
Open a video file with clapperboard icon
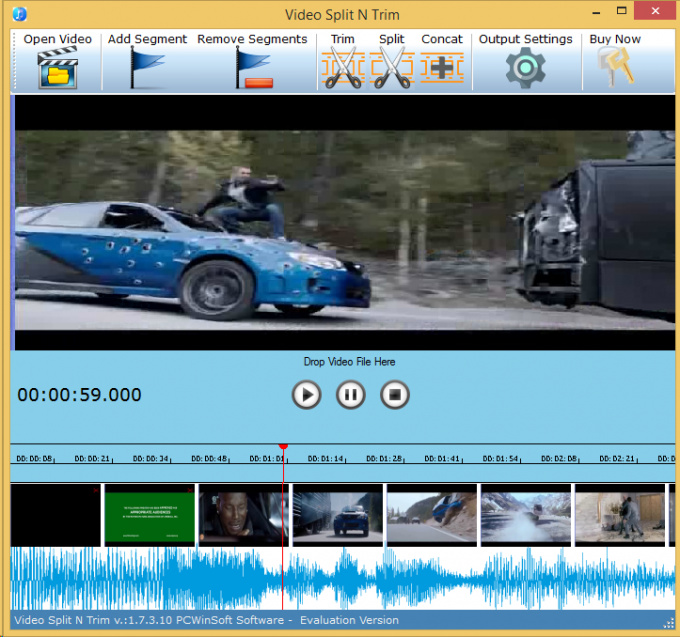pyautogui.click(x=57, y=68)
